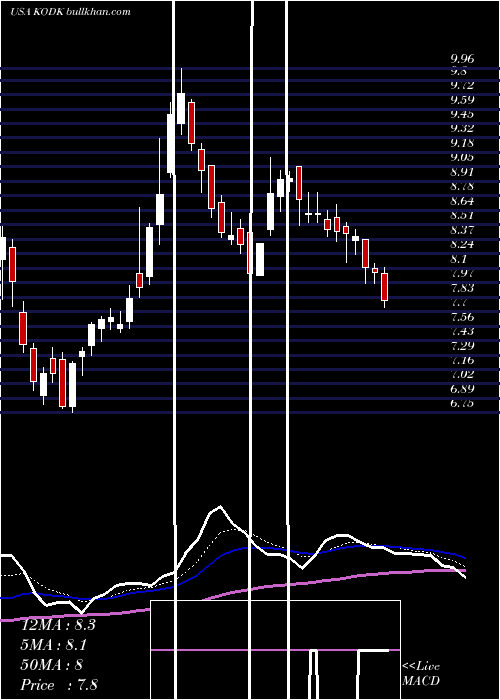
Task: Click the 7.02 price level label
Action: tap(462, 374)
